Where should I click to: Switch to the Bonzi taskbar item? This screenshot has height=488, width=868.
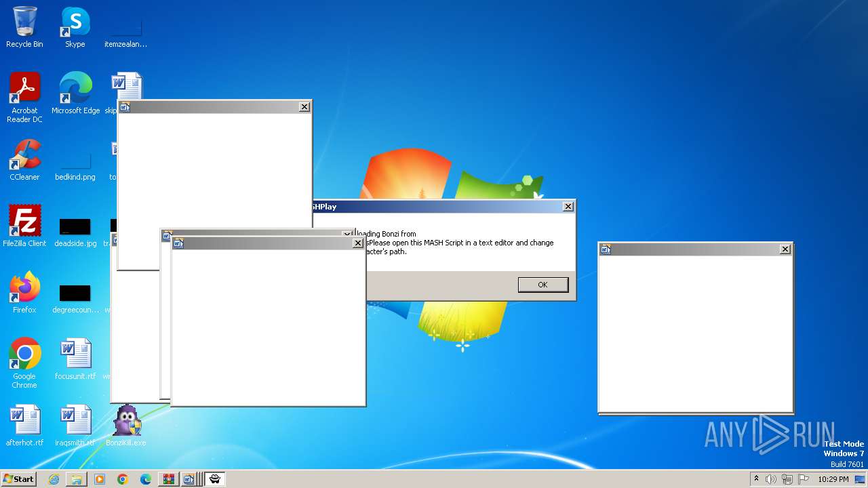[215, 479]
